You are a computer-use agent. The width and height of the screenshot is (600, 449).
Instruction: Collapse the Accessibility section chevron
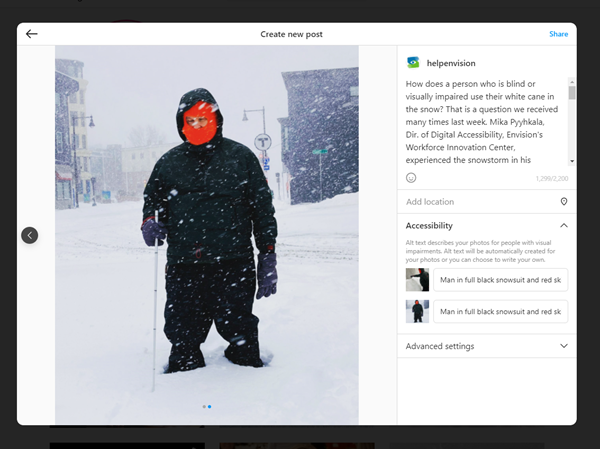tap(564, 226)
